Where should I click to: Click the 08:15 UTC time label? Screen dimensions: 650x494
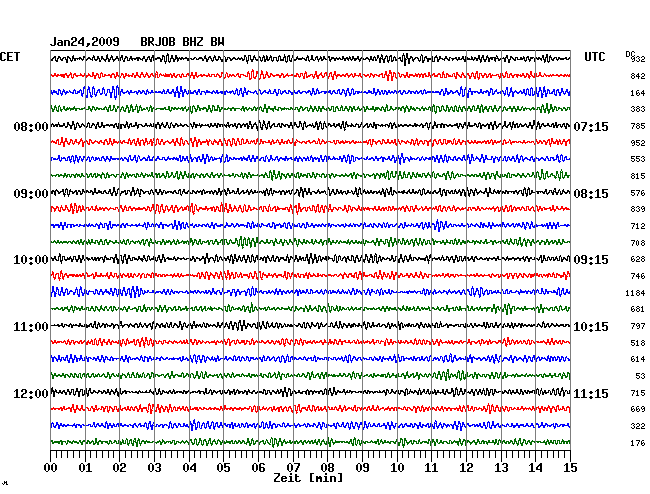[x=591, y=194]
